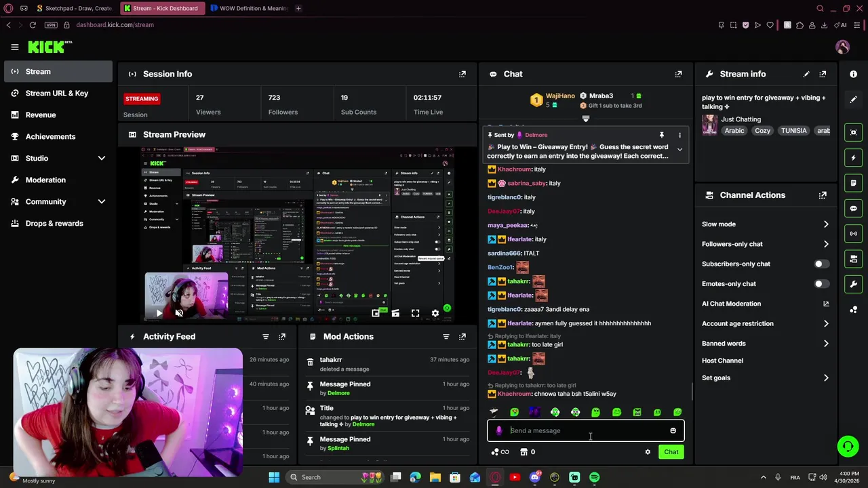Pop out the Channel Actions panel
Image resolution: width=868 pixels, height=488 pixels.
click(823, 195)
